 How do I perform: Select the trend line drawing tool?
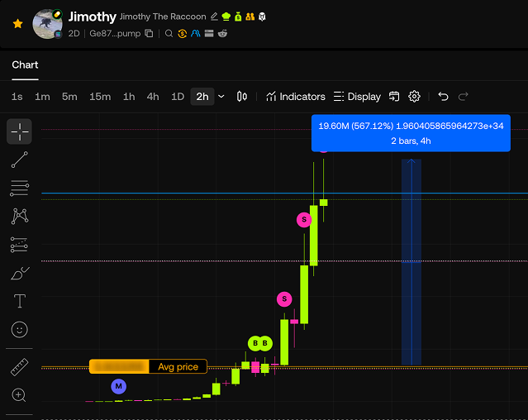[x=20, y=160]
